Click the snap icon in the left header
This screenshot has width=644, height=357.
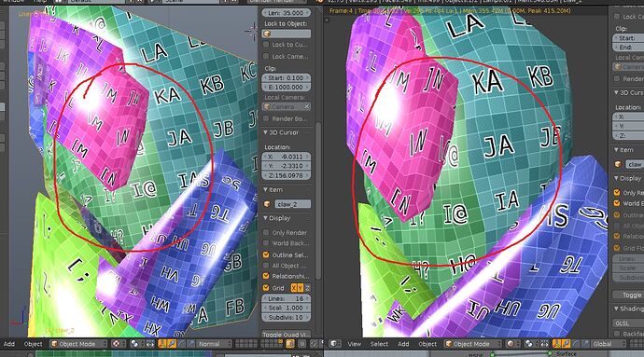click(x=314, y=344)
